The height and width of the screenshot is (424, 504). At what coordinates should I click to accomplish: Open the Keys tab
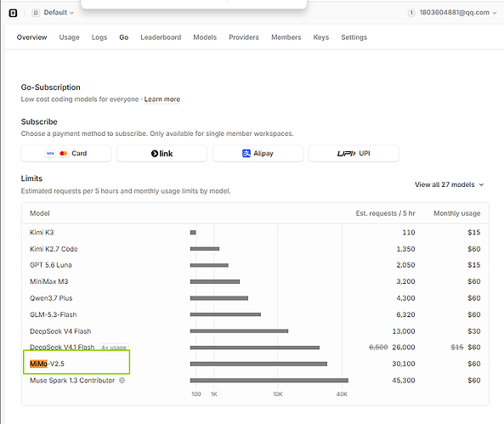(320, 37)
